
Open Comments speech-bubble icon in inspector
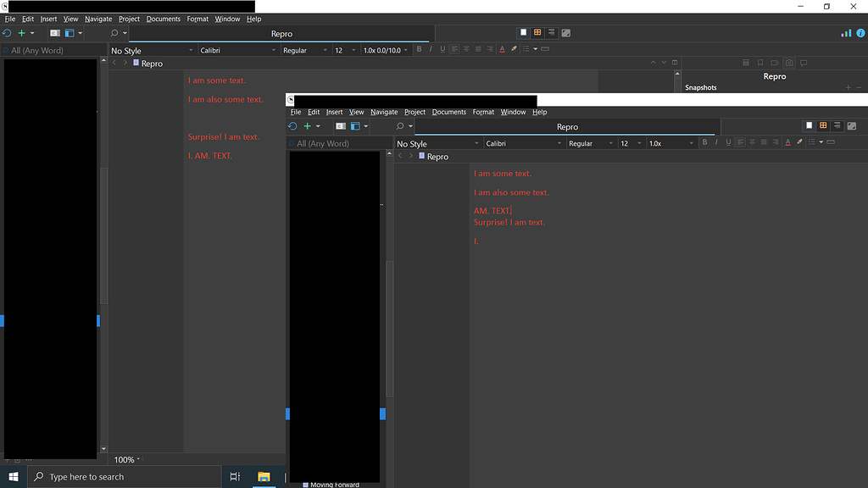pyautogui.click(x=804, y=63)
